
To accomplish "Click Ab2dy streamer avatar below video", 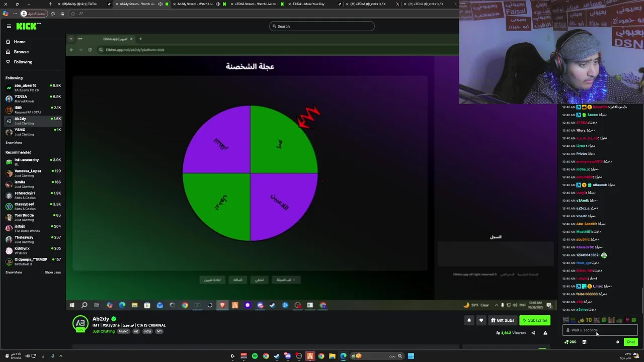I will 80,324.
